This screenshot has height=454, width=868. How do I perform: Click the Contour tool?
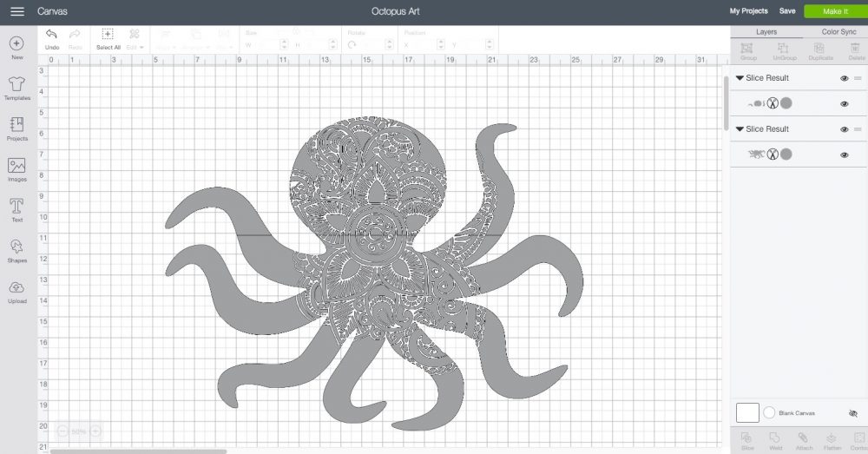click(858, 438)
